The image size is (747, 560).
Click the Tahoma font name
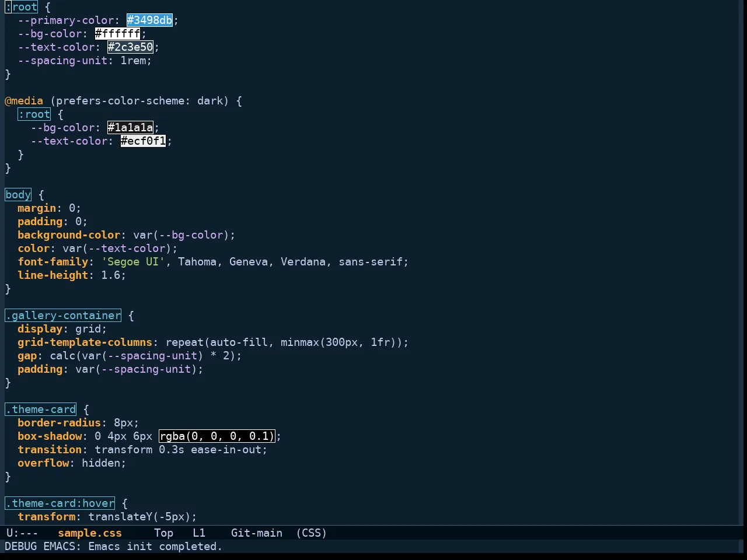[197, 262]
